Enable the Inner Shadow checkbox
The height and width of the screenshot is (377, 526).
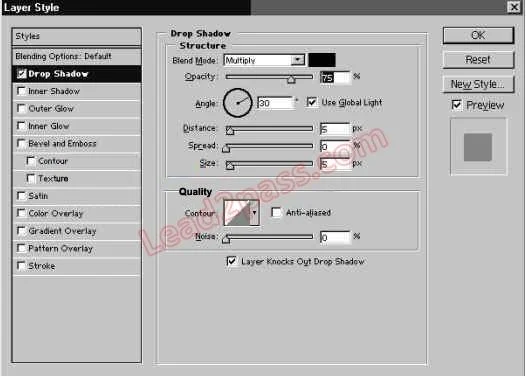(x=21, y=91)
